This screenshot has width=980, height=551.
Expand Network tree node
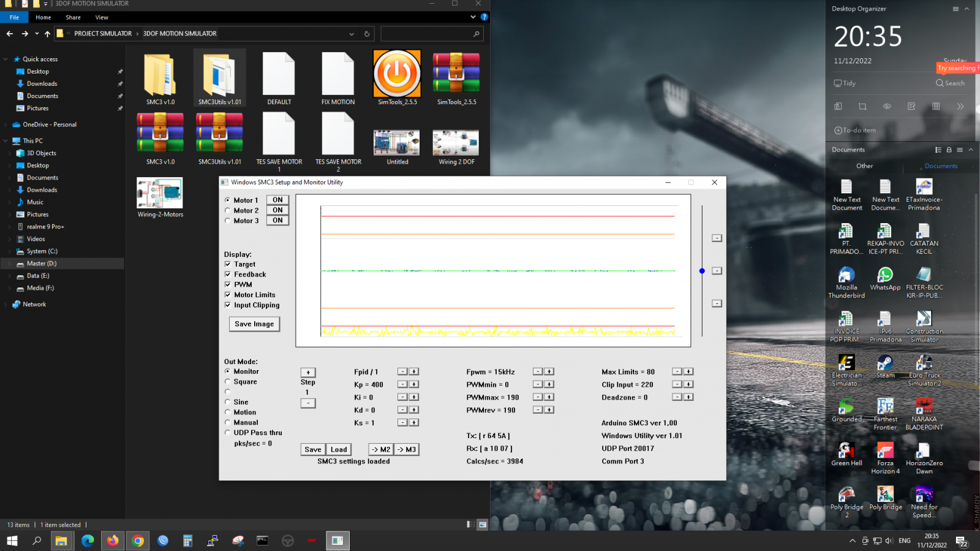point(6,305)
